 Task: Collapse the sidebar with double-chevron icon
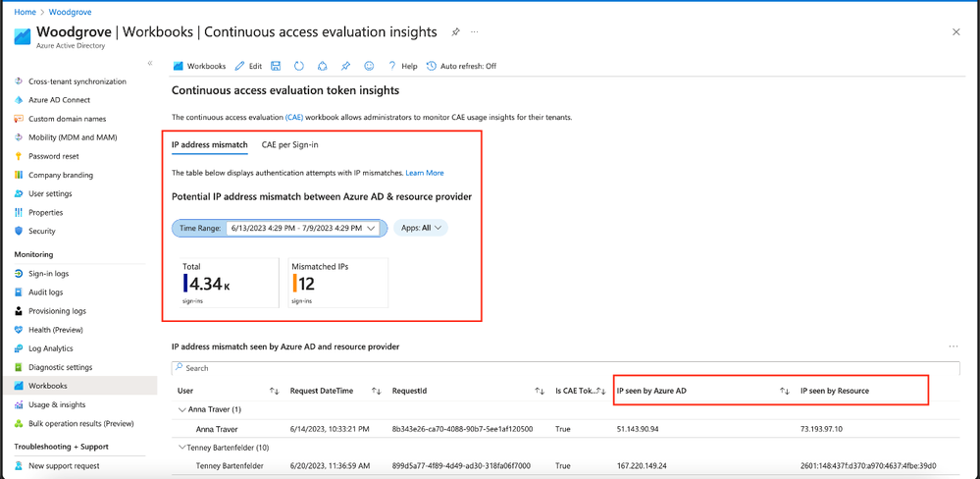pos(150,63)
